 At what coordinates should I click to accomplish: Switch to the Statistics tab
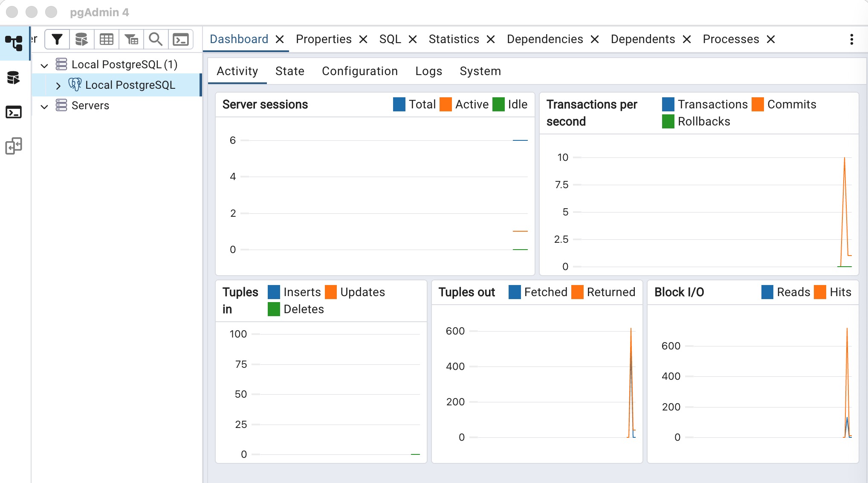(x=454, y=39)
